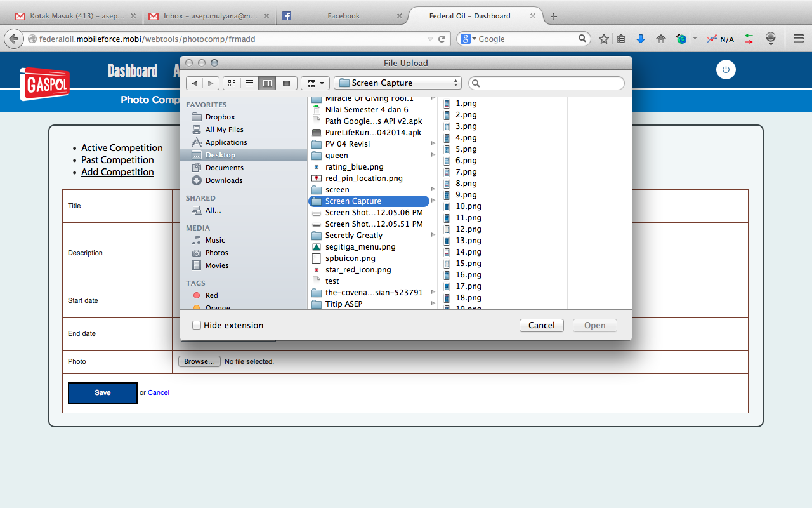Bookmark this page with star icon
The width and height of the screenshot is (812, 508).
click(x=603, y=39)
